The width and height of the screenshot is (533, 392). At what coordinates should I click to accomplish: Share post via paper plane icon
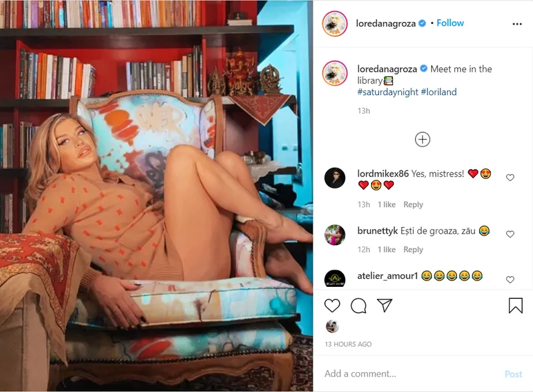pyautogui.click(x=385, y=305)
